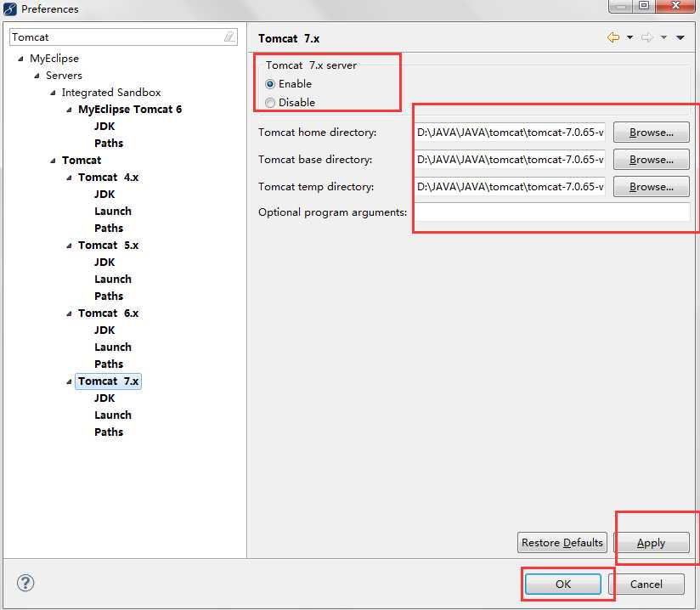Image resolution: width=700 pixels, height=610 pixels.
Task: Open JDK under Tomcat 7.x
Action: tap(104, 398)
